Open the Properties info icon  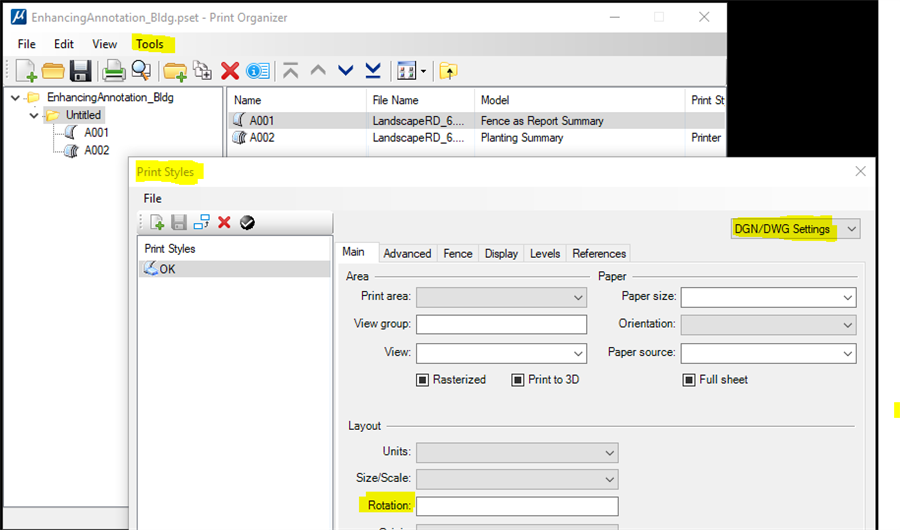[x=258, y=71]
